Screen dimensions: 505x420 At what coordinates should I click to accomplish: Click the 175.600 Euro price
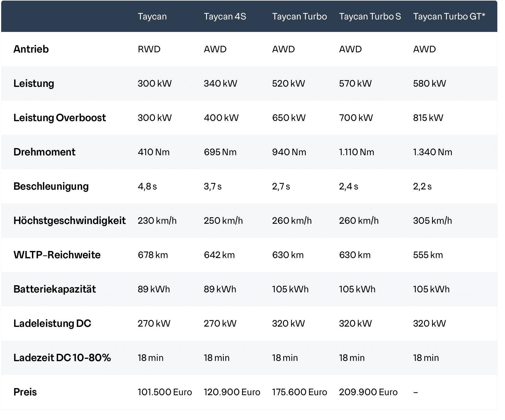[x=300, y=392]
